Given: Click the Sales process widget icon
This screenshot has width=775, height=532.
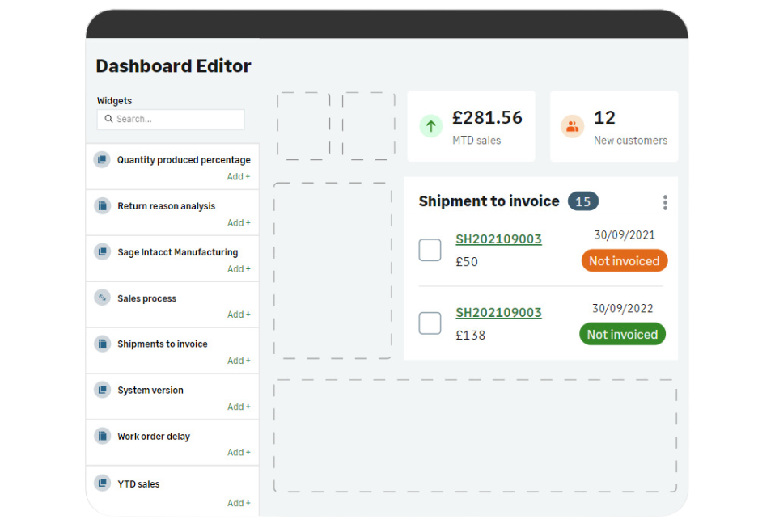Looking at the screenshot, I should (102, 298).
